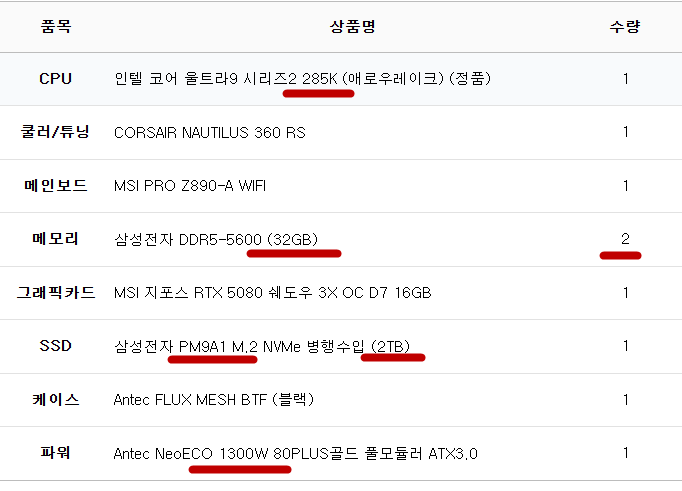Select the CPU category label
682x491 pixels.
tap(56, 78)
